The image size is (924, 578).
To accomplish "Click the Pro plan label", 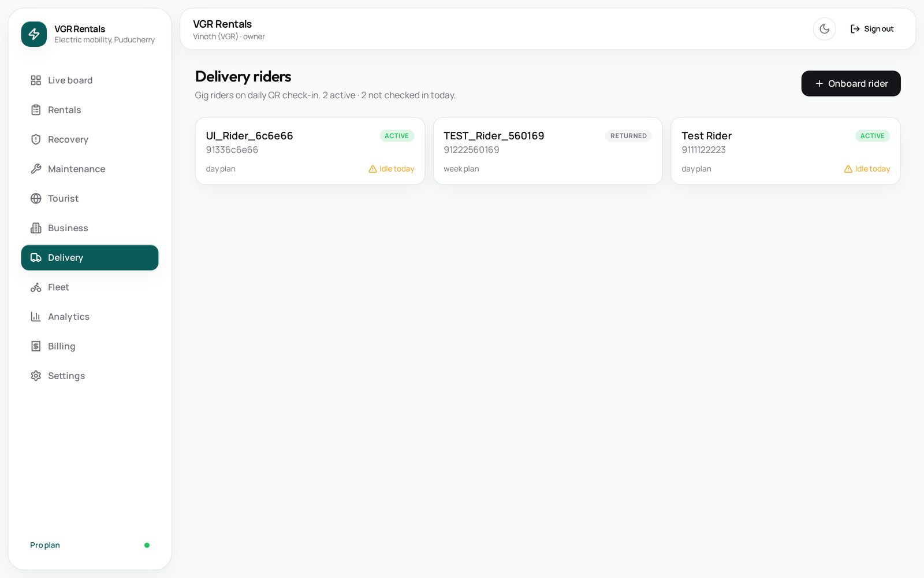I will (x=45, y=545).
